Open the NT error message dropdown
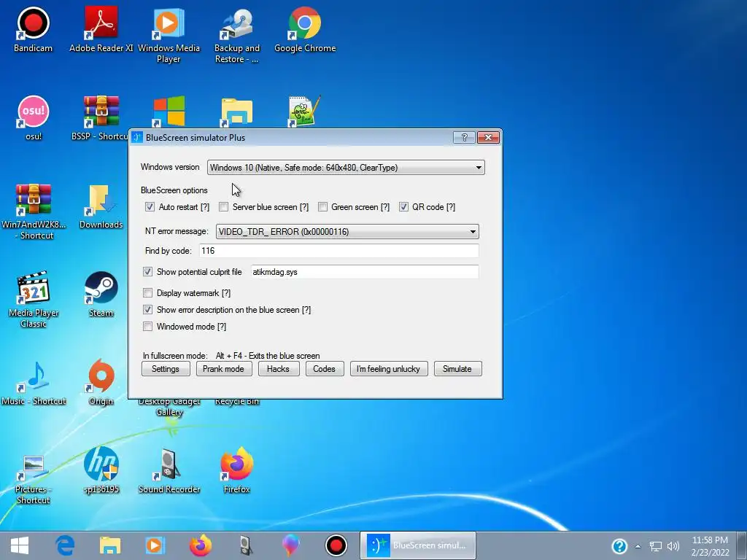 (347, 231)
